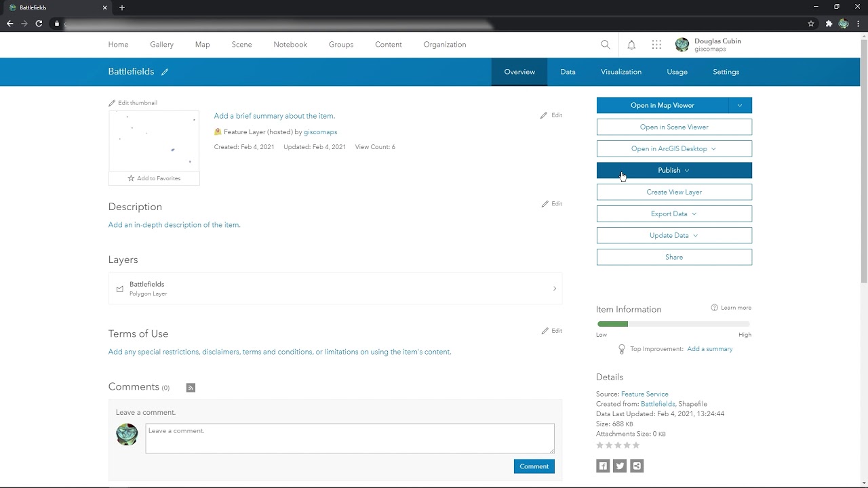Click the Learn more help icon
The width and height of the screenshot is (868, 488).
(x=714, y=308)
